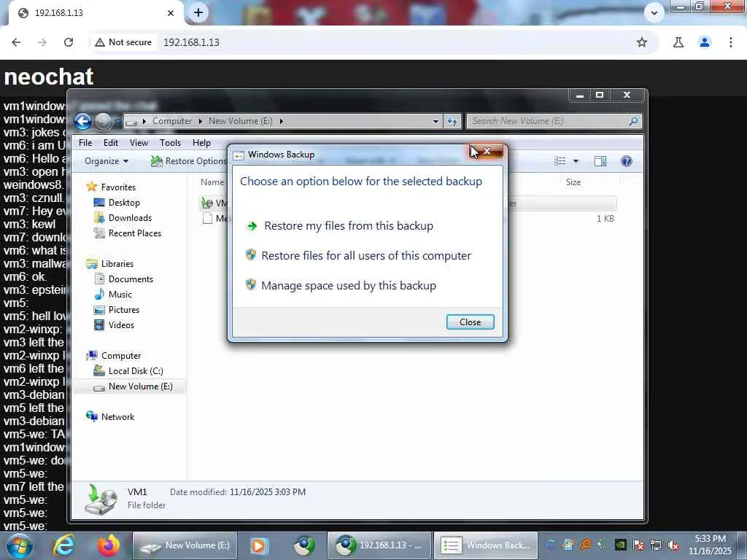The image size is (747, 560).
Task: Open the Edit menu in Explorer
Action: pos(111,143)
